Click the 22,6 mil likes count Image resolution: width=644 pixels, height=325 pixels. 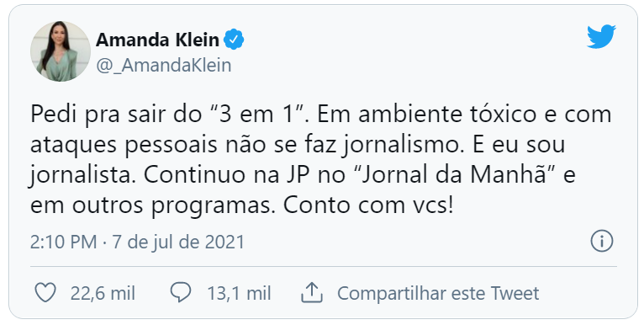(103, 294)
